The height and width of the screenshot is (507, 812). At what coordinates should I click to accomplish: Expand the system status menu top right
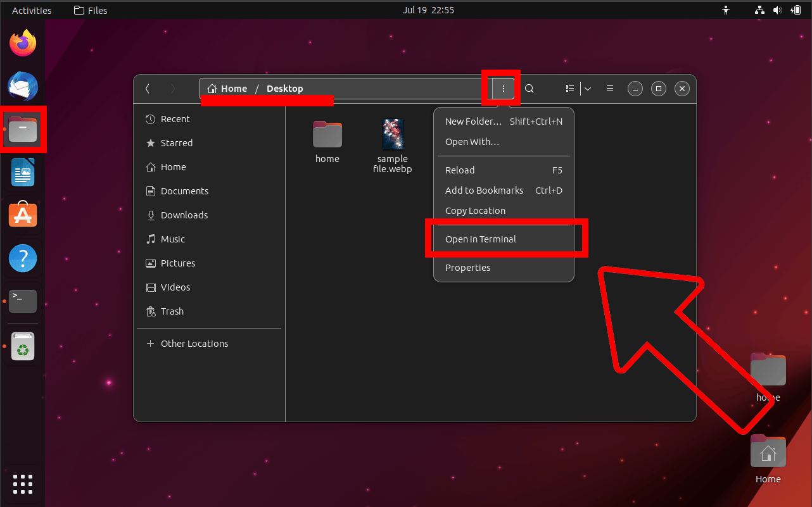click(x=778, y=9)
